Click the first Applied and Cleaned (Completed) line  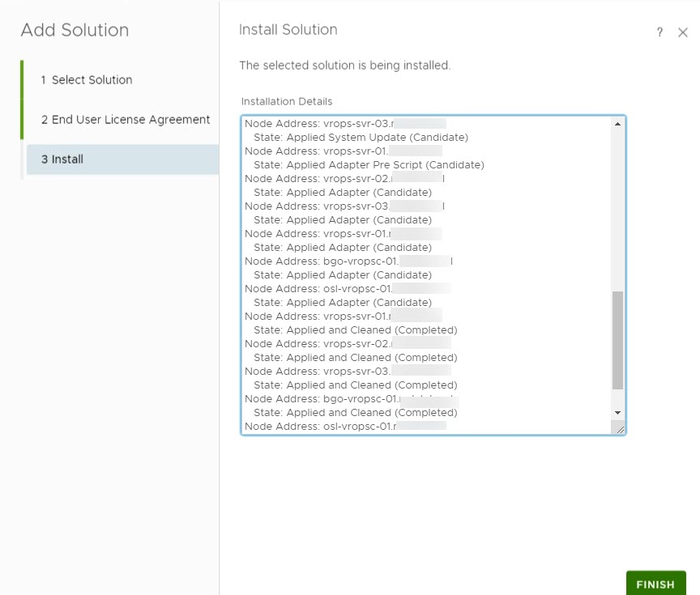click(355, 330)
